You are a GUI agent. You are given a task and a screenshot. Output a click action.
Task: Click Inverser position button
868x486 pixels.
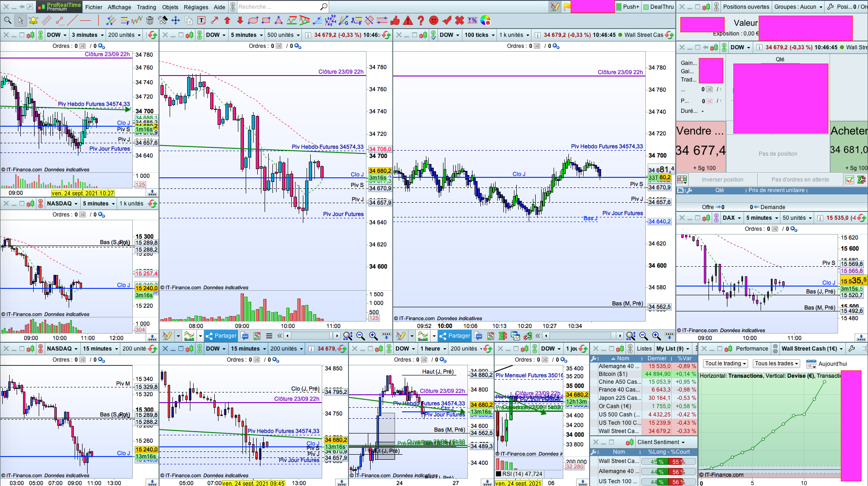(x=722, y=180)
